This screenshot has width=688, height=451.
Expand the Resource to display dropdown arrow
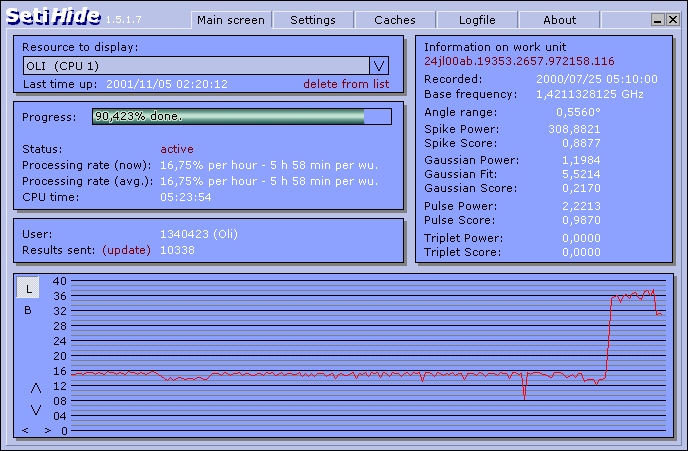pos(379,66)
